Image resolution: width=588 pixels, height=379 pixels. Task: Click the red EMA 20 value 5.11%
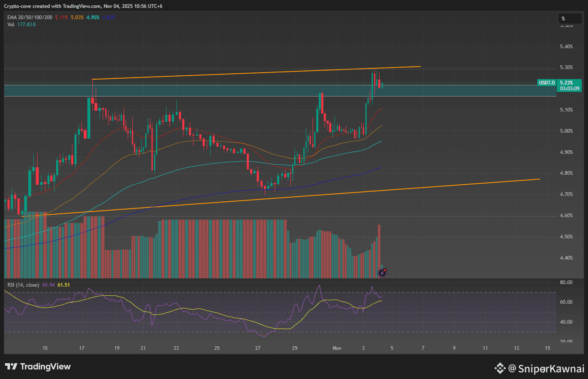pos(61,17)
